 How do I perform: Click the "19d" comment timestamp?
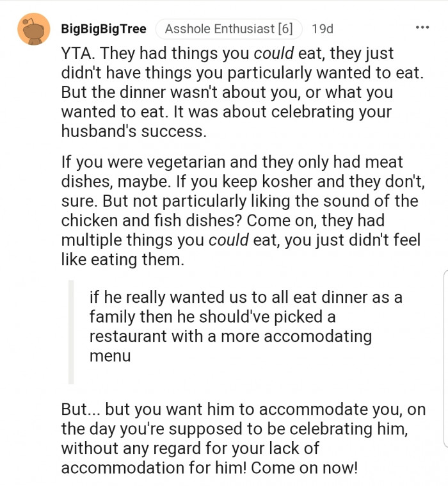322,29
